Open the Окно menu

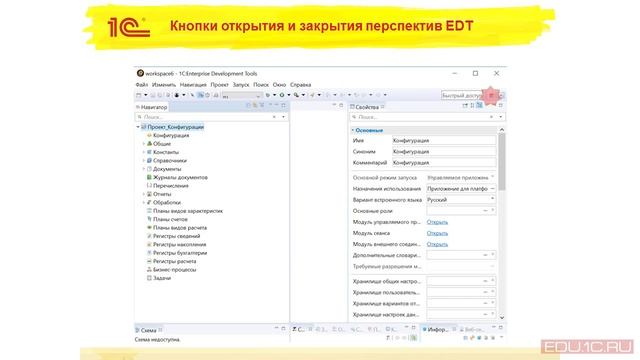click(279, 85)
